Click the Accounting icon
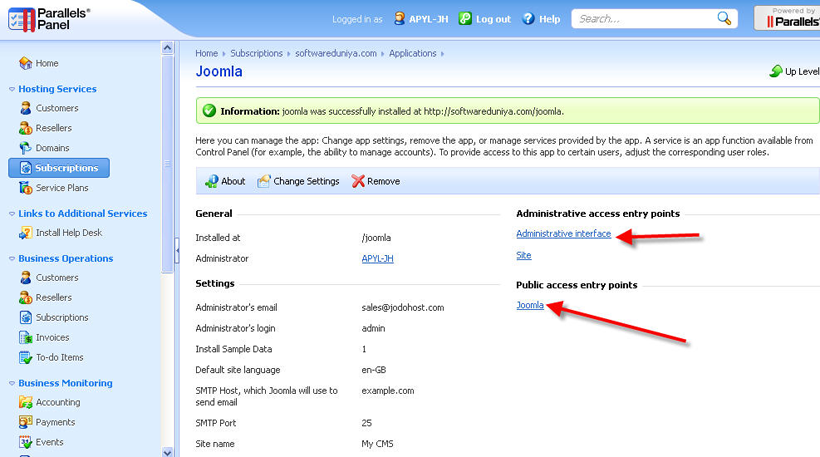 pyautogui.click(x=25, y=402)
